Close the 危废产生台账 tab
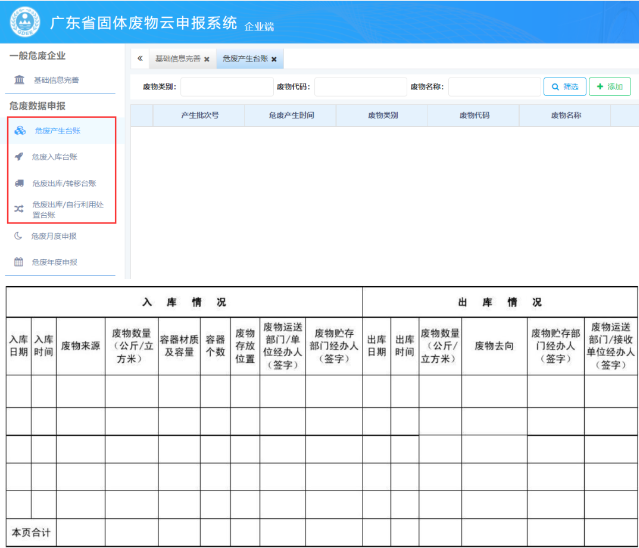639x548 pixels. click(274, 59)
